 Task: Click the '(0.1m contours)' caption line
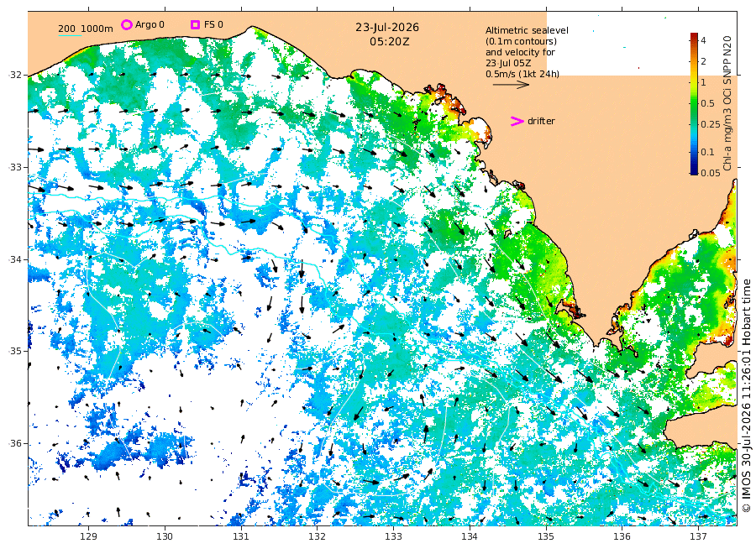[x=521, y=41]
